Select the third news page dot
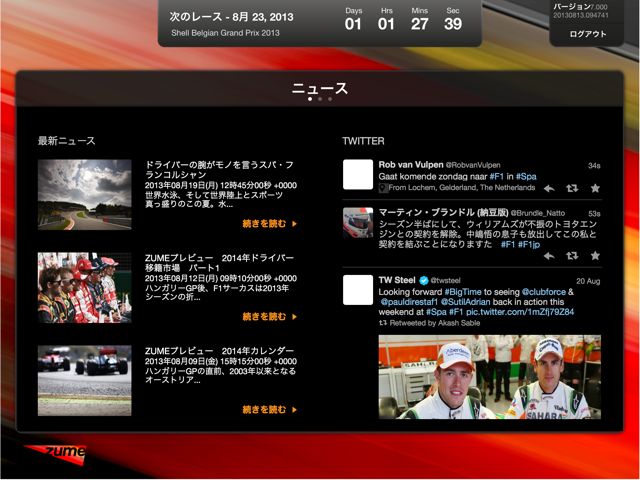 tap(330, 99)
